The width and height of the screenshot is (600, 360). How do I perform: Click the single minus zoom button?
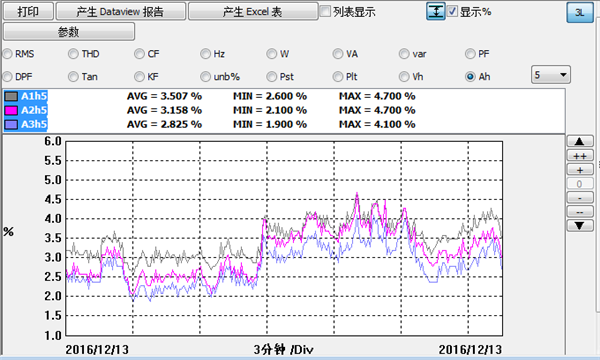point(580,198)
